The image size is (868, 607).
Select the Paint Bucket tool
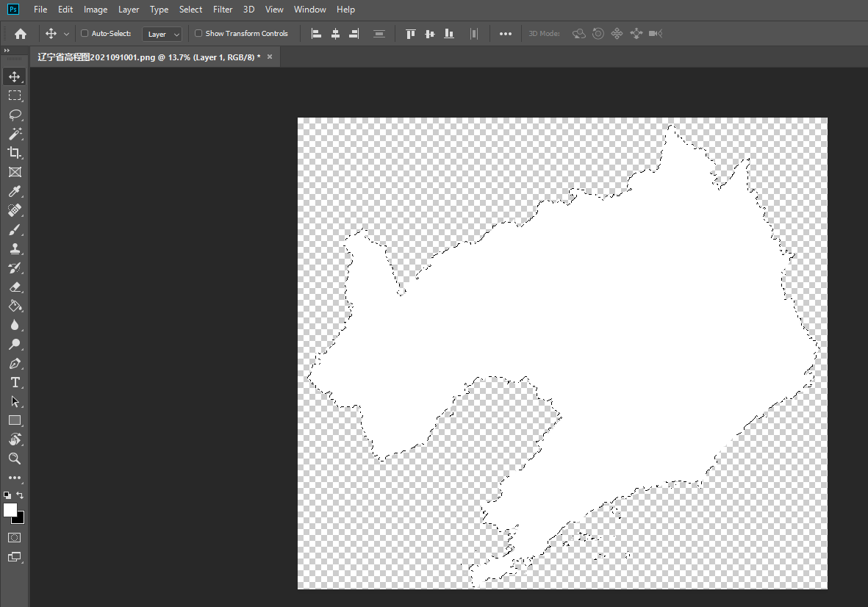click(x=15, y=306)
